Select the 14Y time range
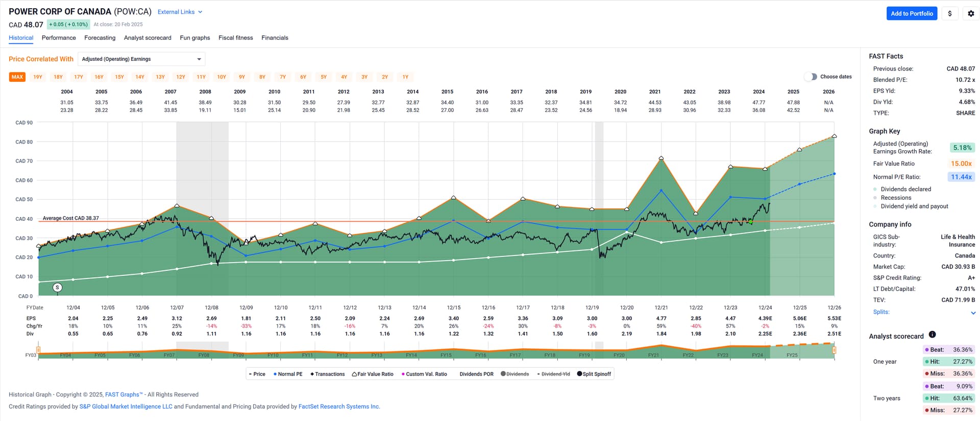980x421 pixels. click(140, 77)
